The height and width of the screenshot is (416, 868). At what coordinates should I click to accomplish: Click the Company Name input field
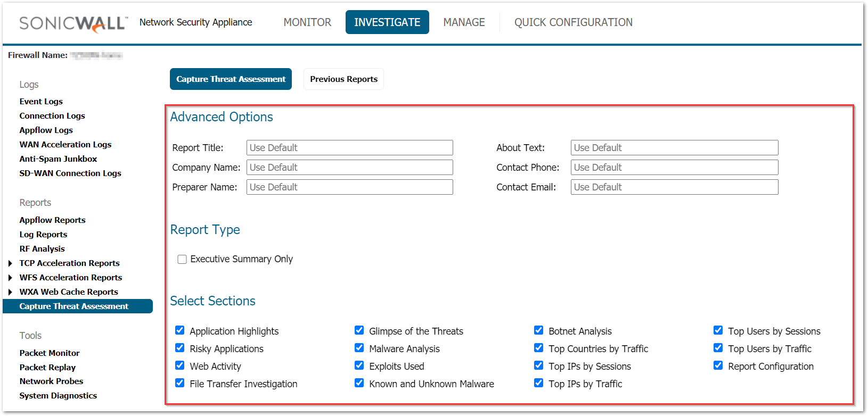(x=350, y=168)
